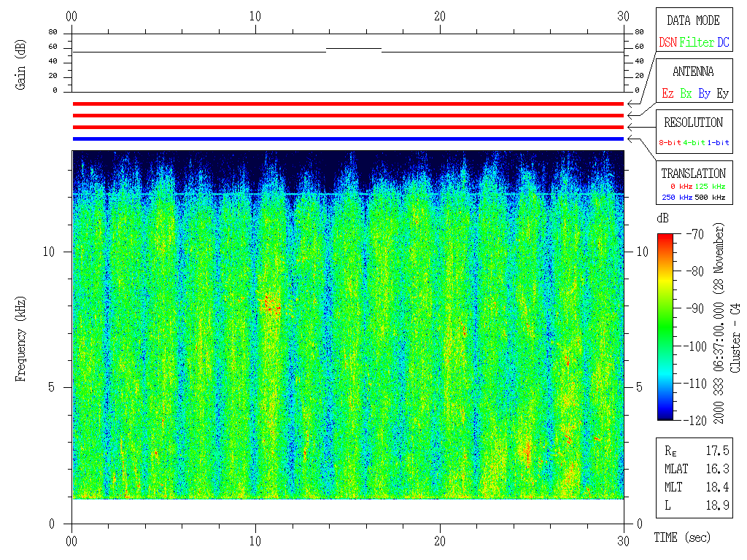Screen dimensions: 747x560
Task: Click the DATA MODE legend heading
Action: tap(693, 20)
